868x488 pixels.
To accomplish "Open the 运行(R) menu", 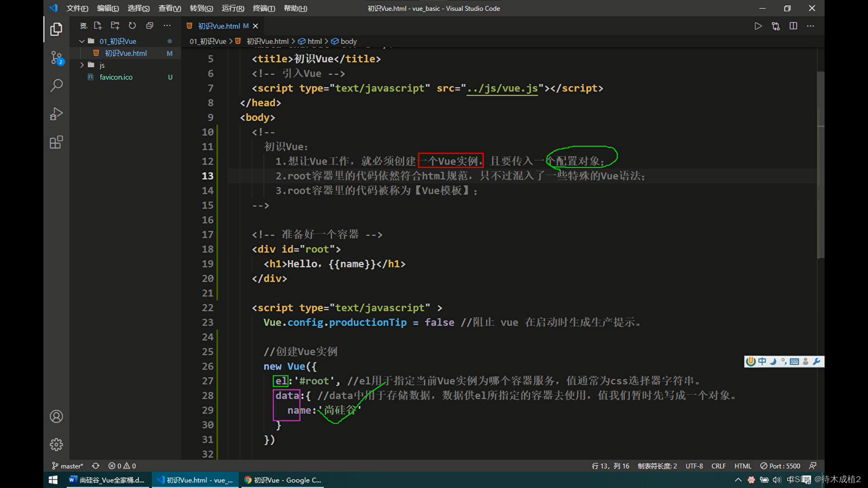I will (233, 8).
